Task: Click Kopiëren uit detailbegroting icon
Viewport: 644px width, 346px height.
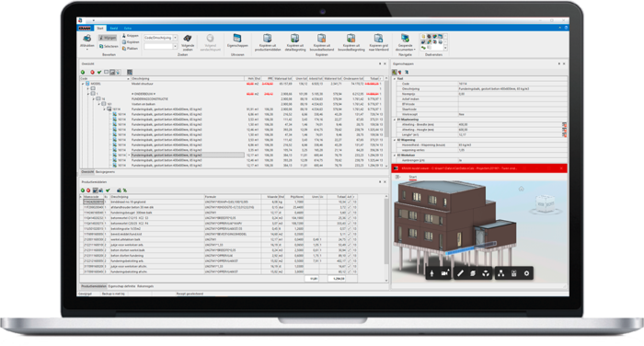Action: [295, 39]
